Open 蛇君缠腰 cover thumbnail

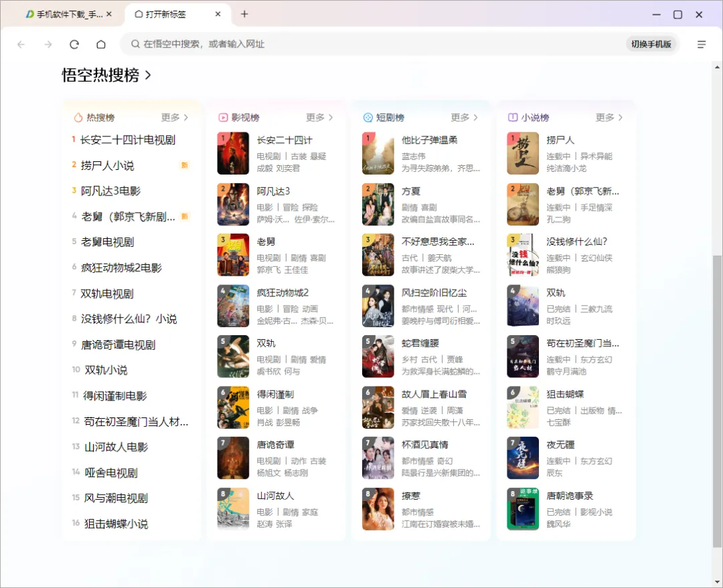[378, 356]
